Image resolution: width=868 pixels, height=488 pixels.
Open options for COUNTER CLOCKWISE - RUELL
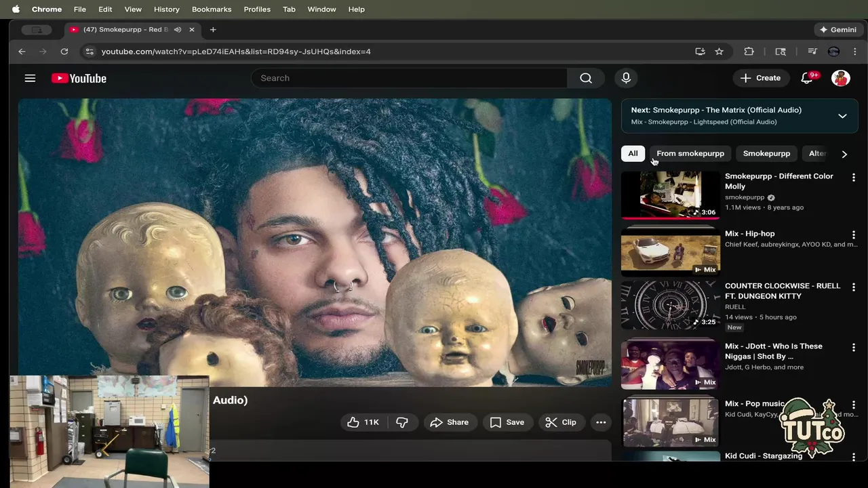pyautogui.click(x=853, y=287)
